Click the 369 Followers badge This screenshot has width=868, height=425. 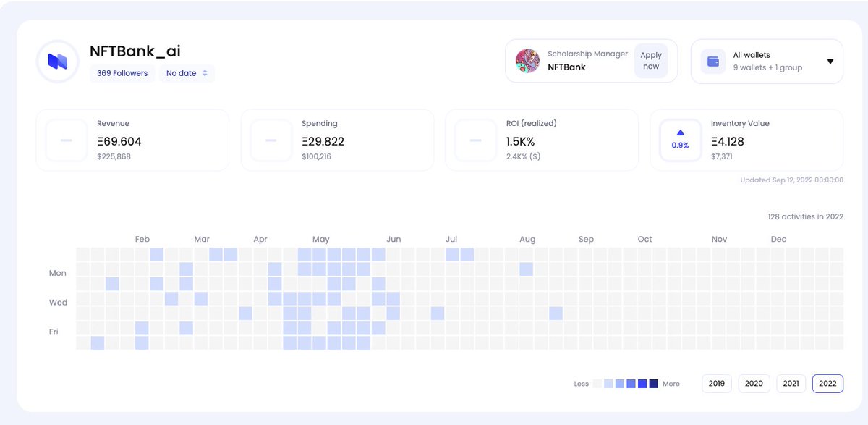point(122,73)
